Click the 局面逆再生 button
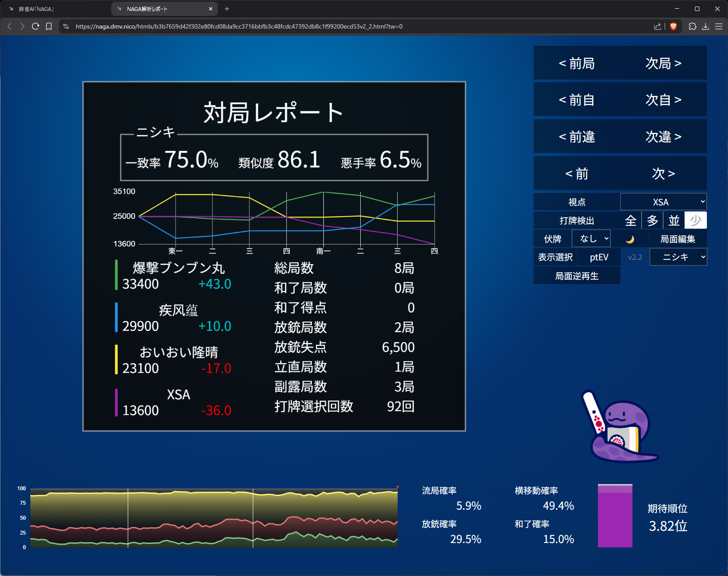 [x=577, y=276]
